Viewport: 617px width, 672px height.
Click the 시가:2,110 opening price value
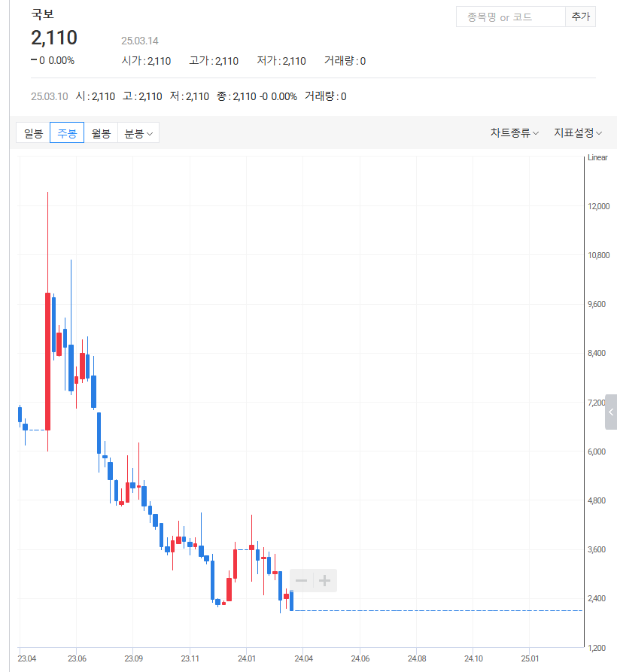[146, 61]
